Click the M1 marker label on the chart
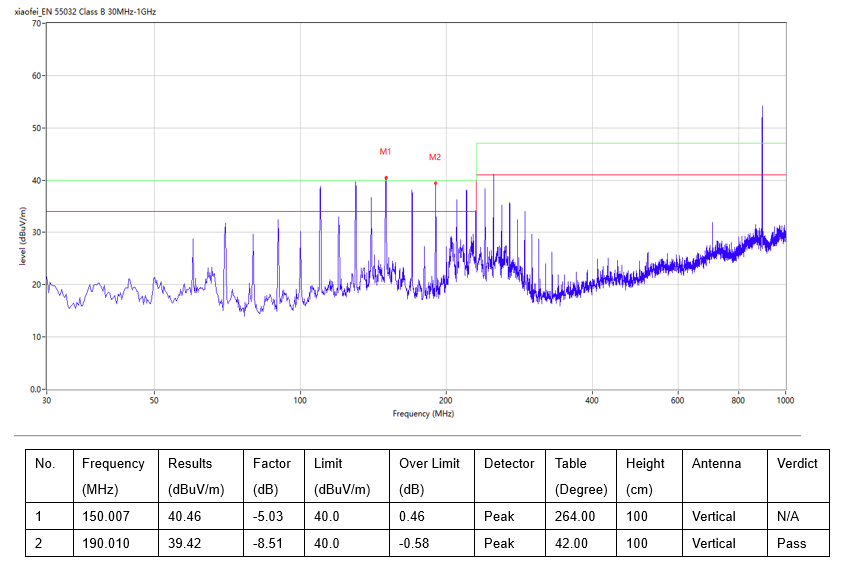The width and height of the screenshot is (854, 578). 385,151
